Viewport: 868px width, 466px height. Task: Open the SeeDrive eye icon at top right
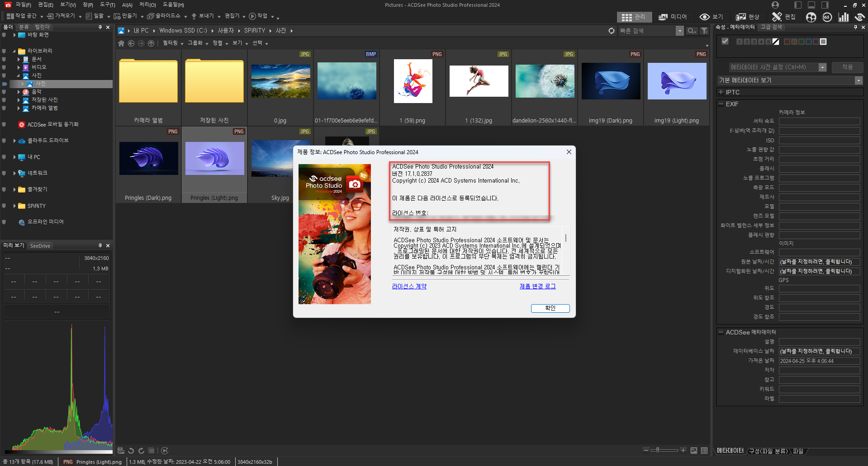tap(859, 17)
